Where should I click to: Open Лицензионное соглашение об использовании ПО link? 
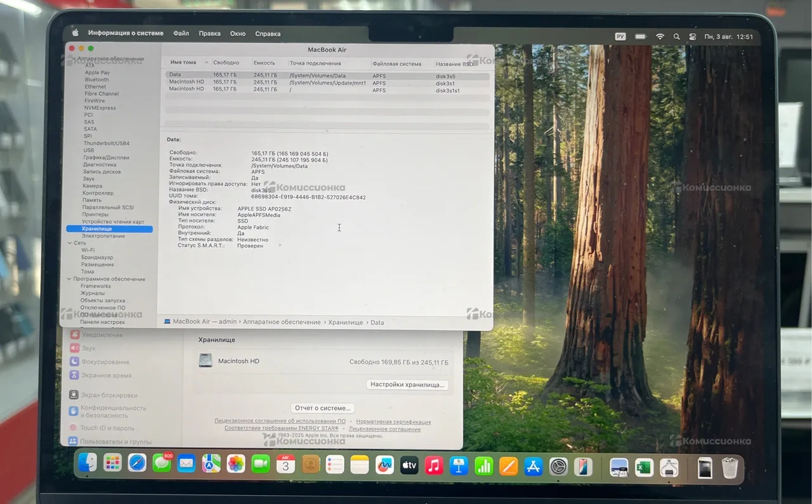280,421
